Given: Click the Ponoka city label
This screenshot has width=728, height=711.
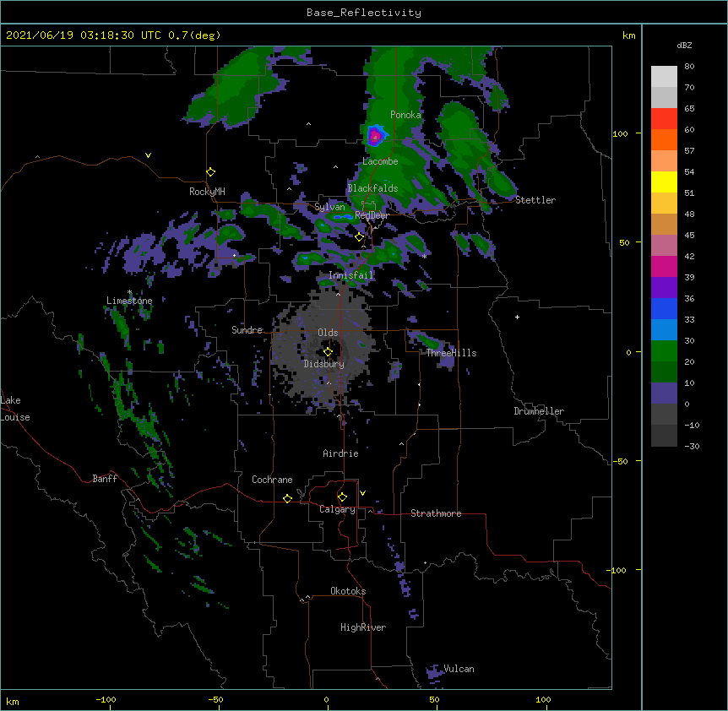Looking at the screenshot, I should tap(405, 115).
